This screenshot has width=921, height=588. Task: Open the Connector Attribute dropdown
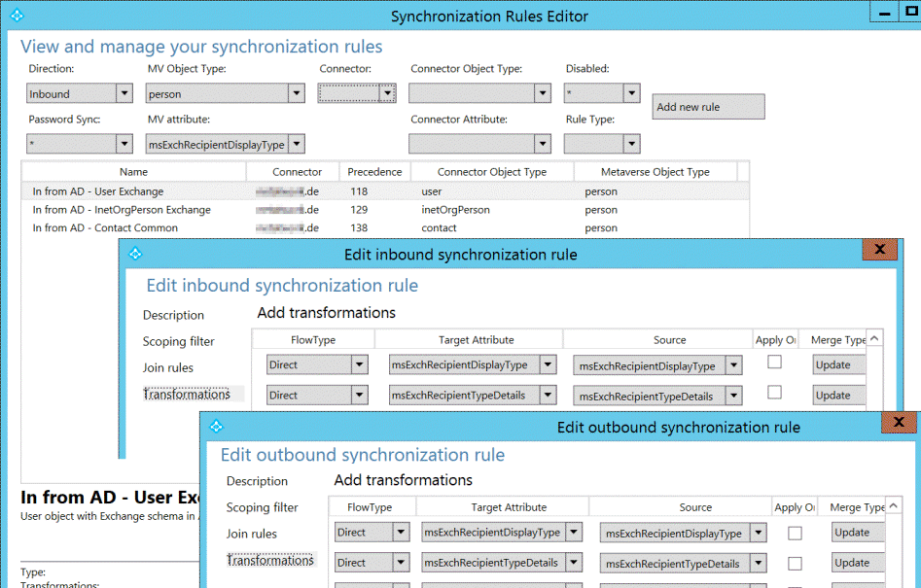click(x=479, y=144)
